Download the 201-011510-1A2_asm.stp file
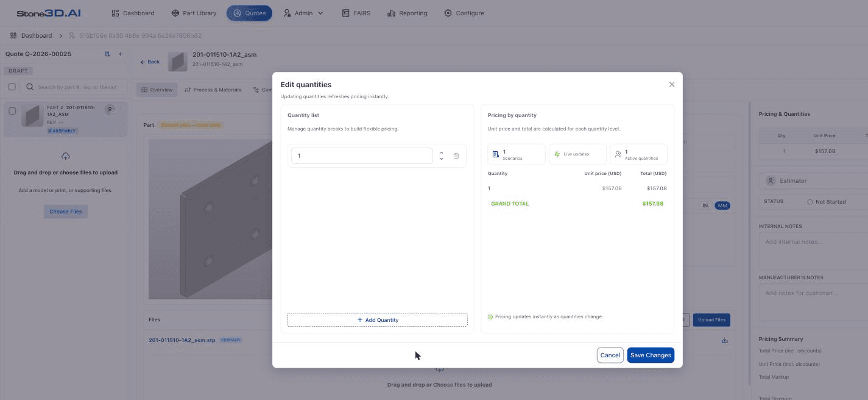This screenshot has width=868, height=400. pyautogui.click(x=725, y=340)
